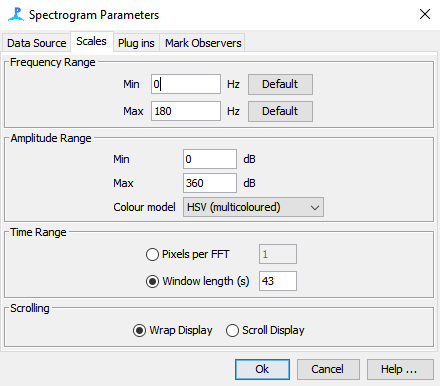
Task: Switch to the Data Source tab
Action: click(36, 43)
